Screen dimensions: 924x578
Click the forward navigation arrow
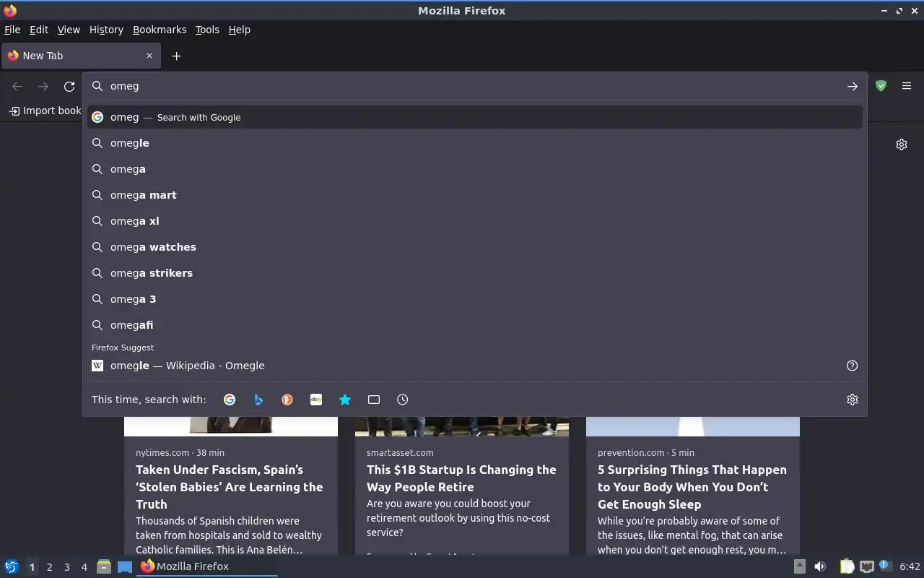[x=43, y=87]
